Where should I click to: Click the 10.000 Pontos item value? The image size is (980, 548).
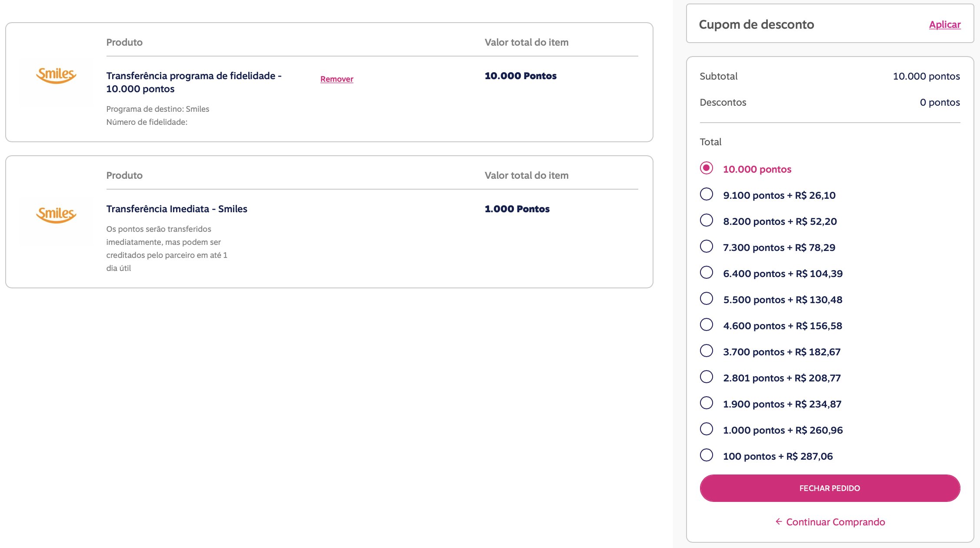coord(520,76)
